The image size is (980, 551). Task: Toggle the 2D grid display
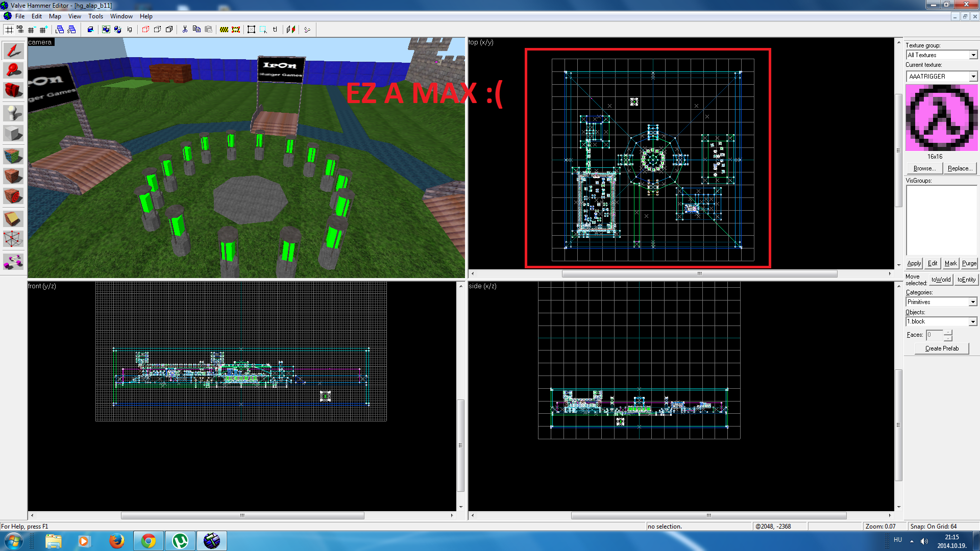pos(9,30)
